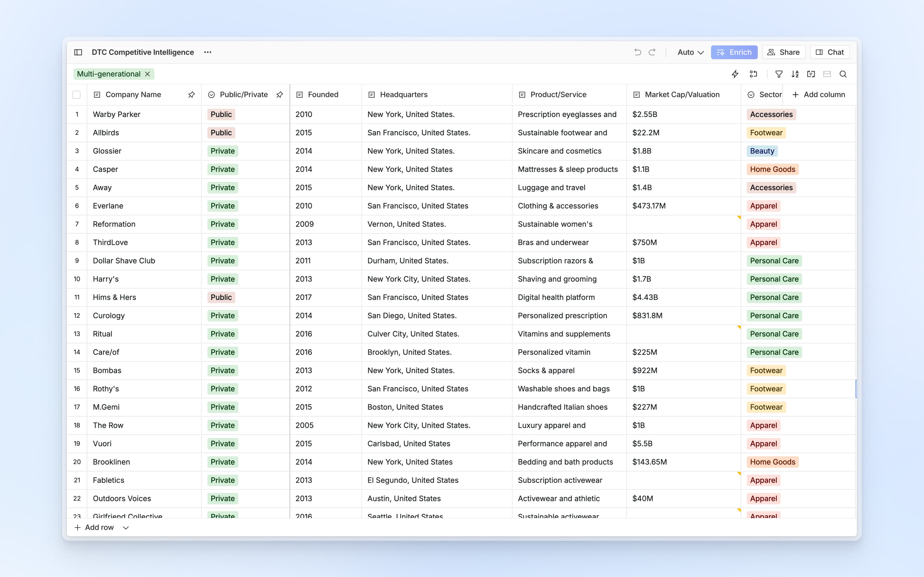Expand the Add row chevron menu
The height and width of the screenshot is (577, 924).
tap(126, 528)
